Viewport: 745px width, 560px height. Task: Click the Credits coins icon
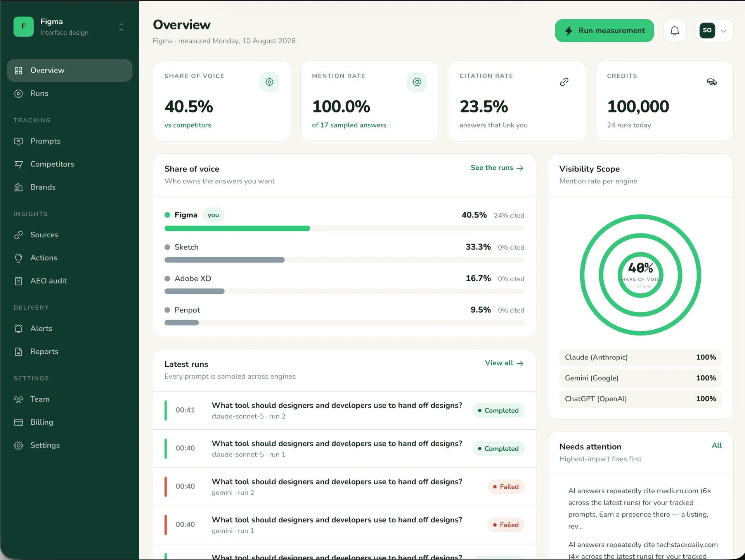[712, 82]
